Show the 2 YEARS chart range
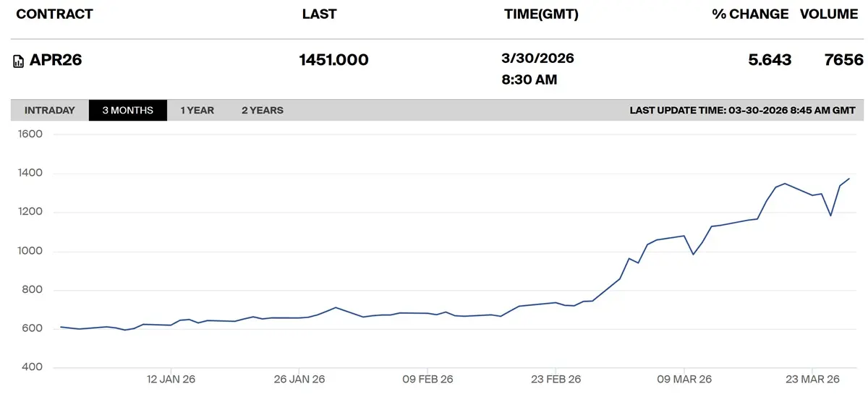The height and width of the screenshot is (397, 868). [263, 111]
